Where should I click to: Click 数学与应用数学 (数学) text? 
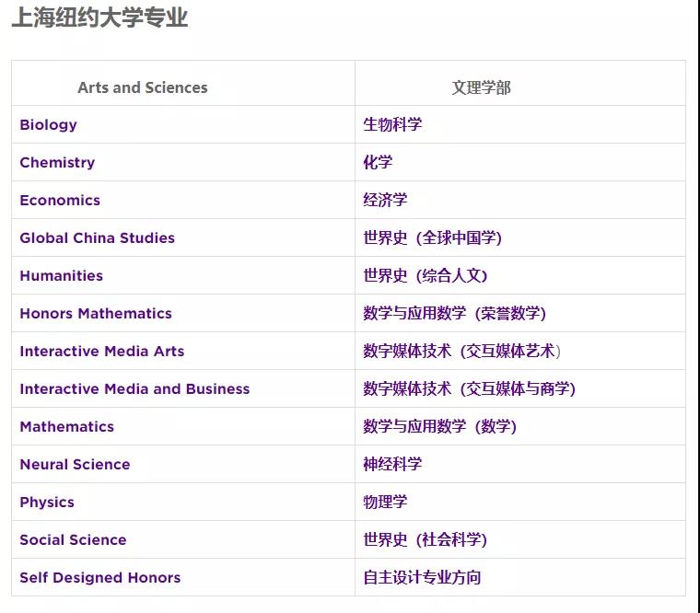(x=439, y=426)
